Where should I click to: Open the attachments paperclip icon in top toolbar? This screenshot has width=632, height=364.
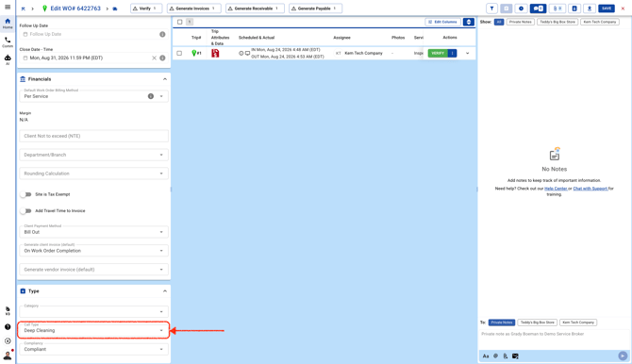557,8
